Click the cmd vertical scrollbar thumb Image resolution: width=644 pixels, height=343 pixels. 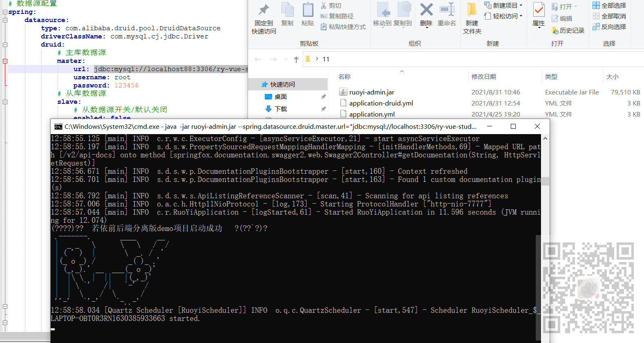(x=545, y=181)
